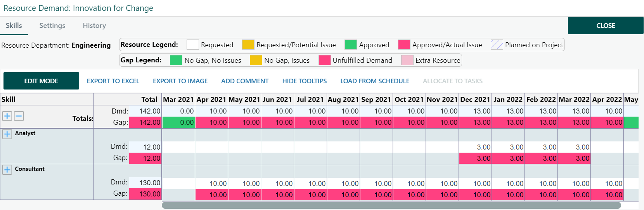Click the horizontal scrollbar under the grid

pos(391,205)
